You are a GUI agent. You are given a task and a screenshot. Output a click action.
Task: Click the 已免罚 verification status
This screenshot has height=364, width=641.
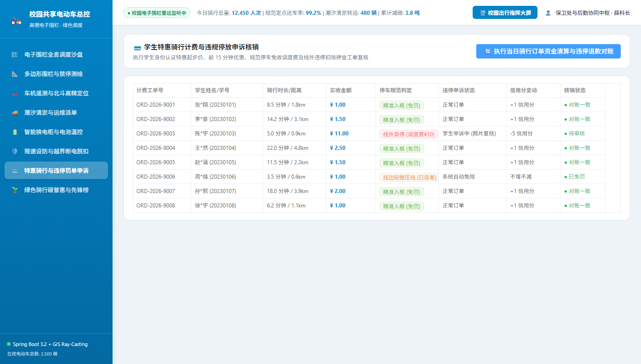point(574,177)
